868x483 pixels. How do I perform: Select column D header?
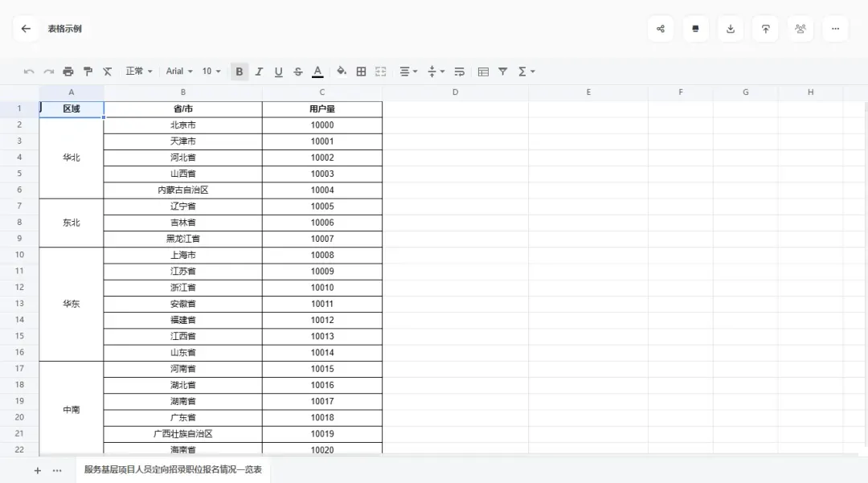click(x=455, y=92)
